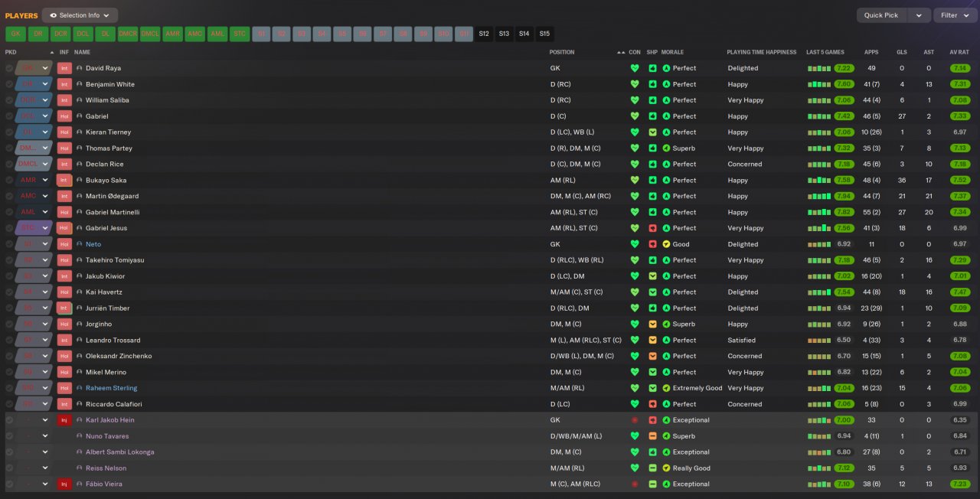Image resolution: width=980 pixels, height=499 pixels.
Task: Click Fábio Vieira's injured condition icon
Action: click(x=634, y=484)
